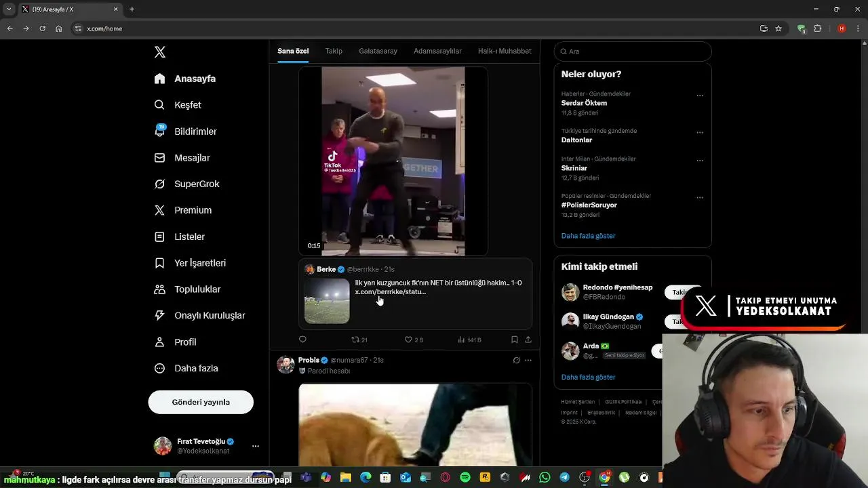Image resolution: width=868 pixels, height=488 pixels.
Task: Open Skriniar trending topic
Action: 574,168
